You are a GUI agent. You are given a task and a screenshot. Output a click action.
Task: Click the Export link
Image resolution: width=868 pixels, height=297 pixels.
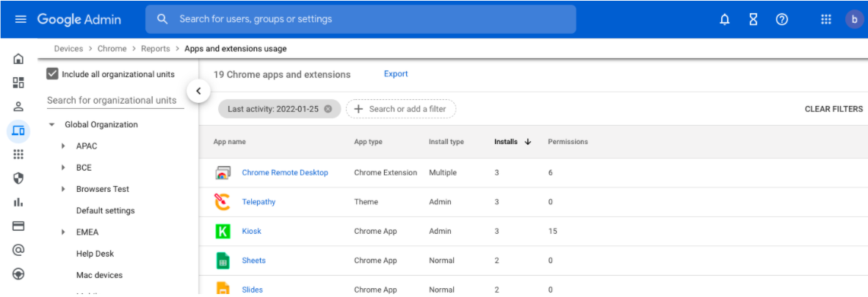(x=396, y=74)
